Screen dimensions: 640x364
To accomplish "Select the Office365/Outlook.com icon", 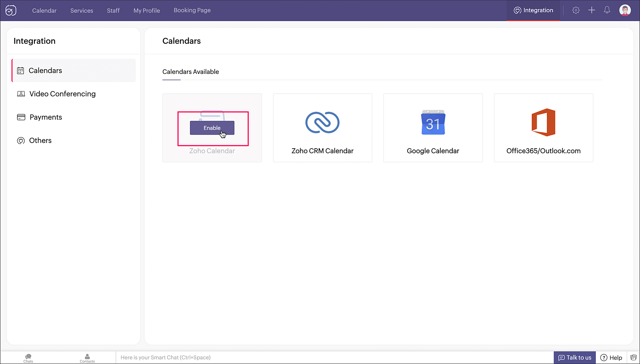I will (543, 122).
